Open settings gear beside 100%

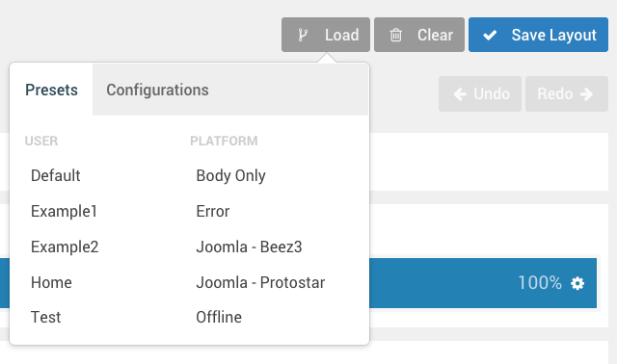(x=577, y=283)
